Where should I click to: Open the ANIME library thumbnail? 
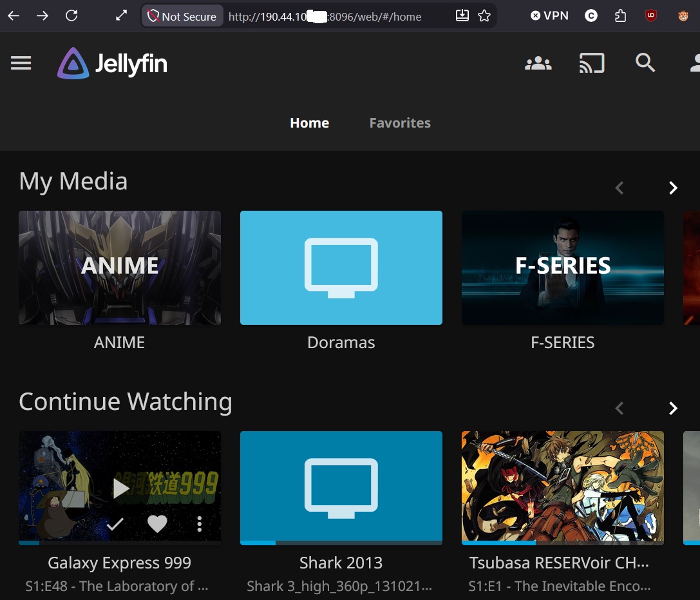click(120, 267)
